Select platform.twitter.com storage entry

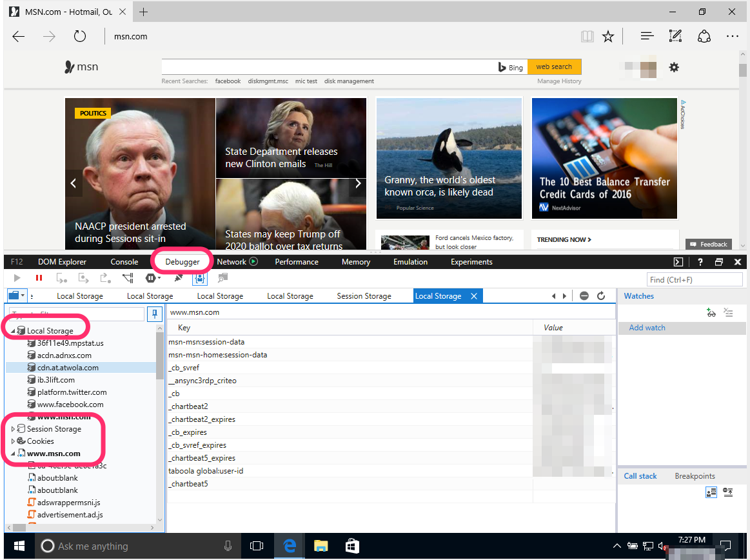tap(72, 392)
